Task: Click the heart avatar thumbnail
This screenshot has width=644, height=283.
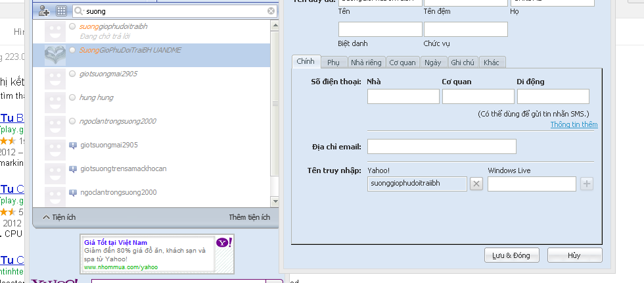Action: (55, 55)
